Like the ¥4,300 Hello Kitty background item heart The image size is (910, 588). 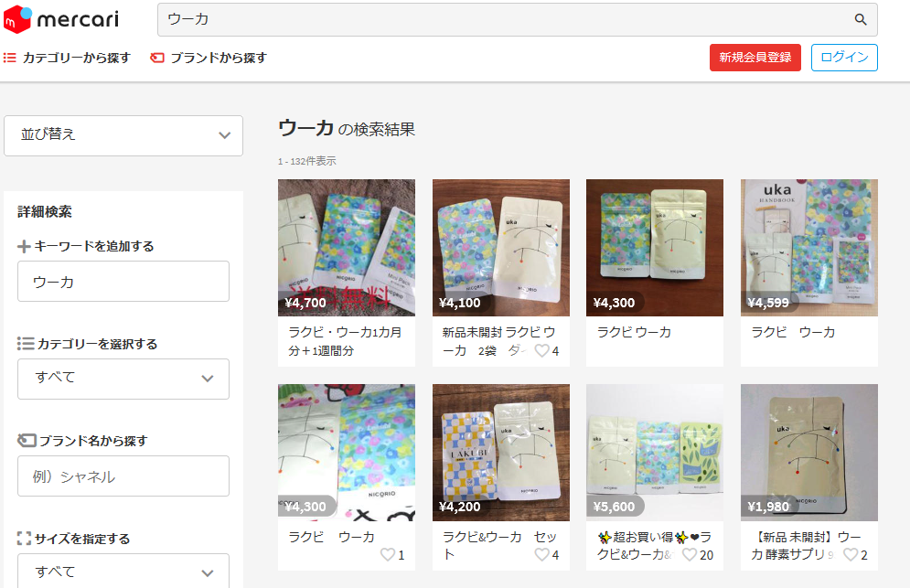coord(388,554)
